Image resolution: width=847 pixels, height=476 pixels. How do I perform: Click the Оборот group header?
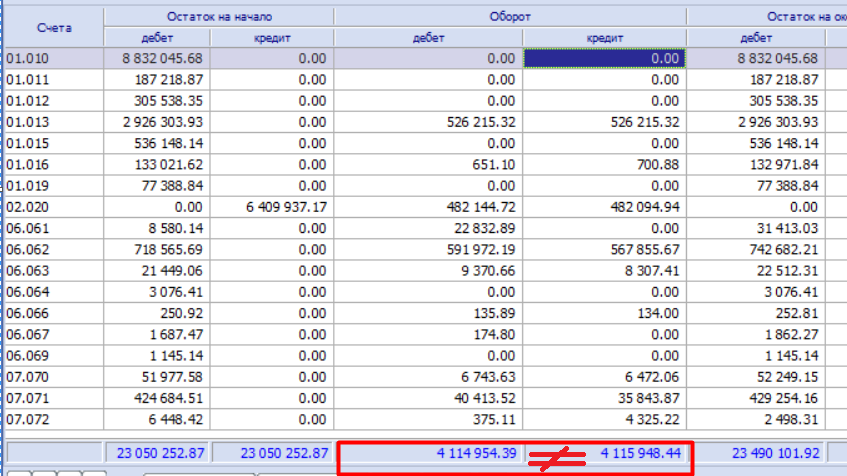510,17
